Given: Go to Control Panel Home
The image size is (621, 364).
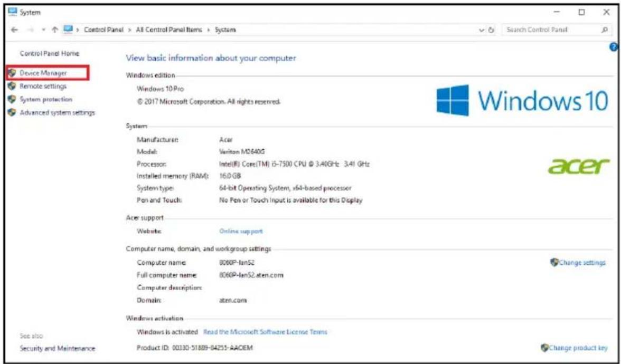Looking at the screenshot, I should (x=50, y=53).
